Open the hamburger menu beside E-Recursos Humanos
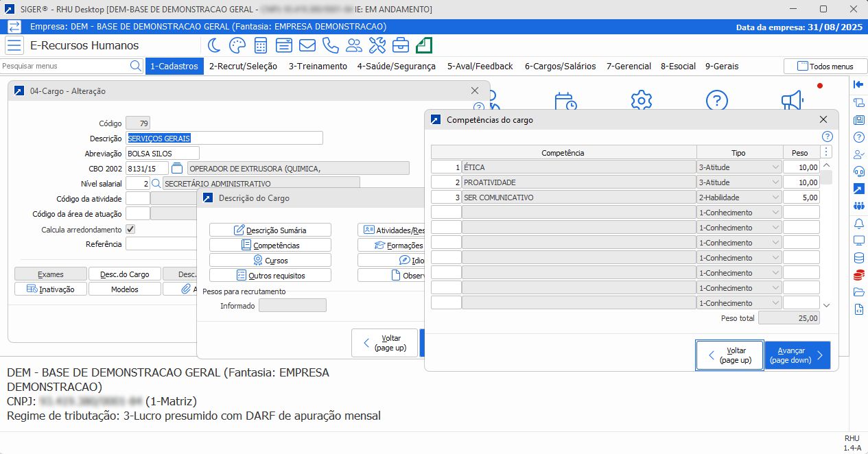 click(14, 45)
